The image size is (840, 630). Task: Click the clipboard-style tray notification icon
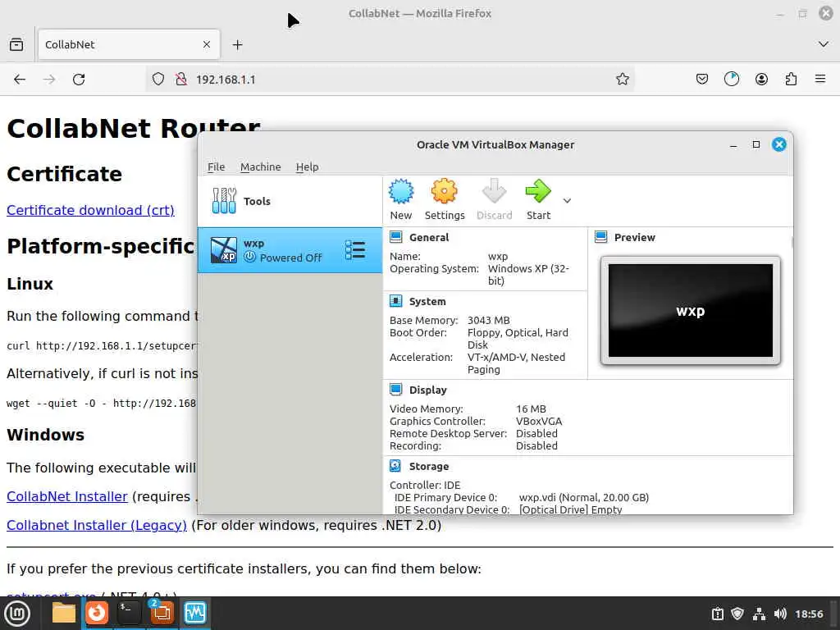pyautogui.click(x=717, y=614)
